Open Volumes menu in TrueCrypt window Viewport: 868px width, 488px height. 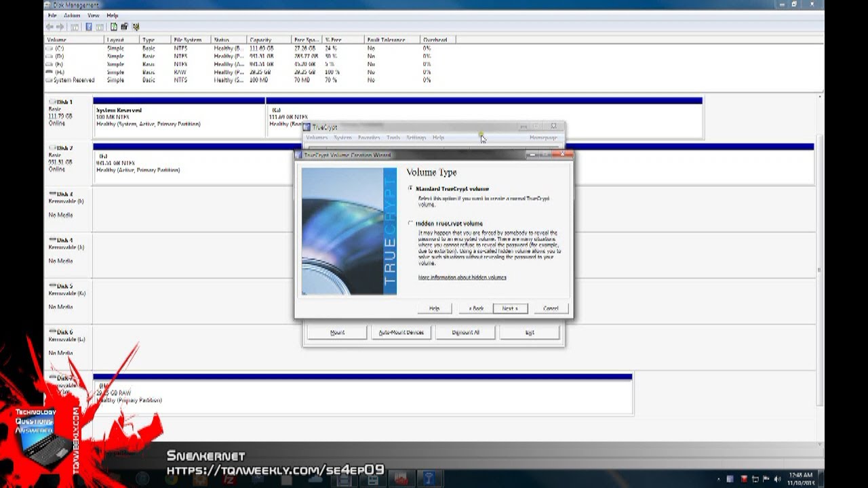tap(317, 138)
